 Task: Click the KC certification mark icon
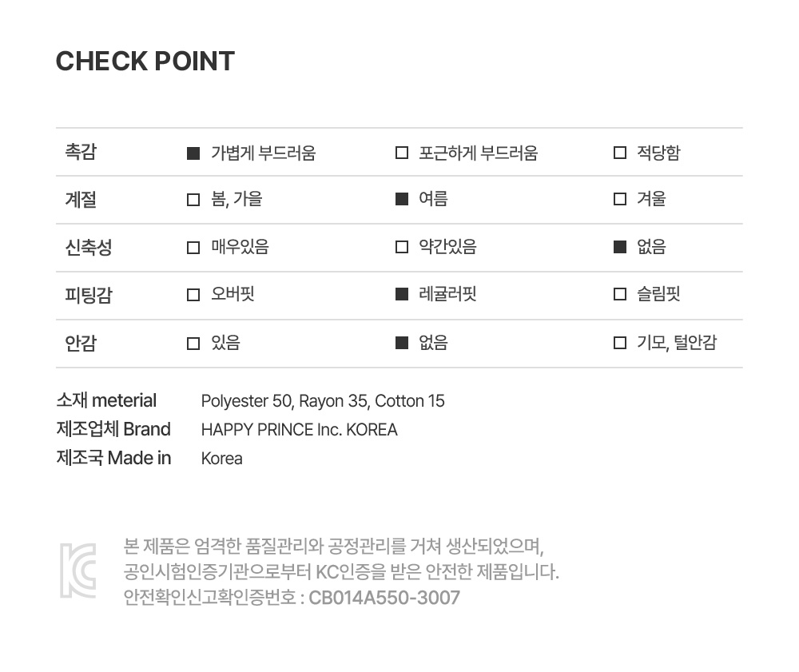click(x=78, y=571)
